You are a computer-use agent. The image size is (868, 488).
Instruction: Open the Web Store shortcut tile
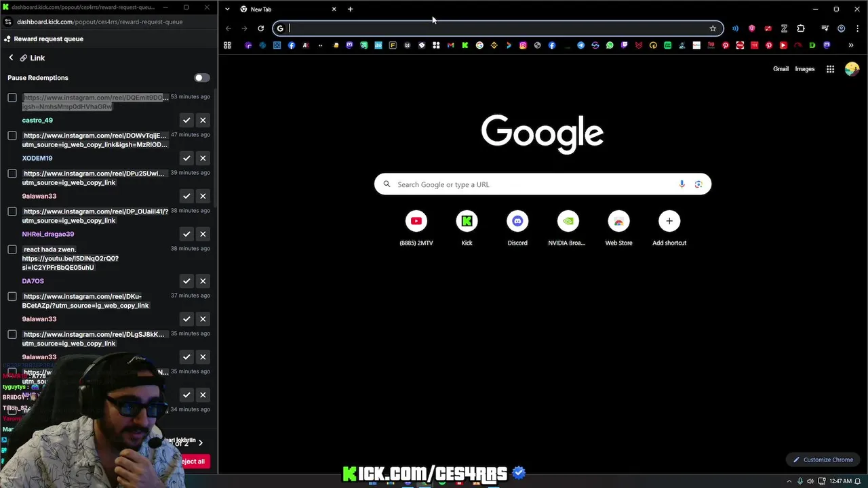618,228
